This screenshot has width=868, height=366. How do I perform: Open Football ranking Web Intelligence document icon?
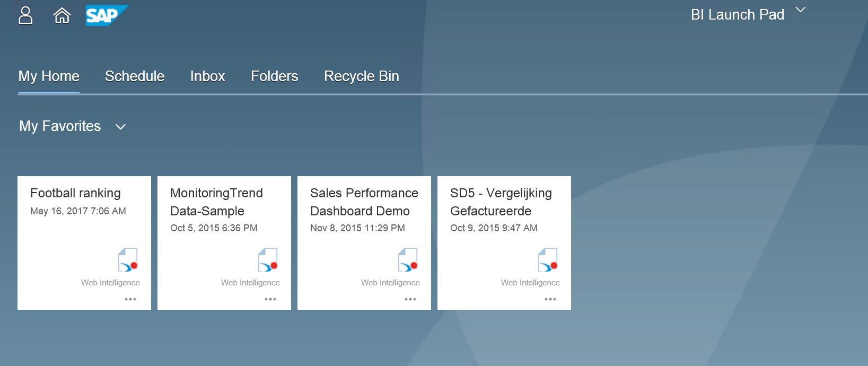point(128,260)
